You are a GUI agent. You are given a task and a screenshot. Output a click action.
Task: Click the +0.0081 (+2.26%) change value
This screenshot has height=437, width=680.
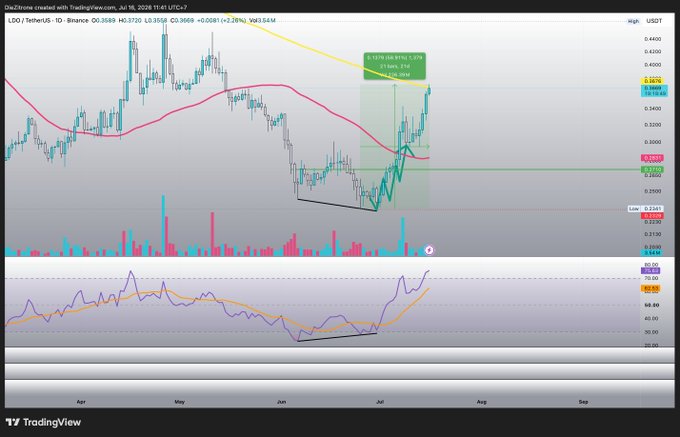[x=222, y=20]
